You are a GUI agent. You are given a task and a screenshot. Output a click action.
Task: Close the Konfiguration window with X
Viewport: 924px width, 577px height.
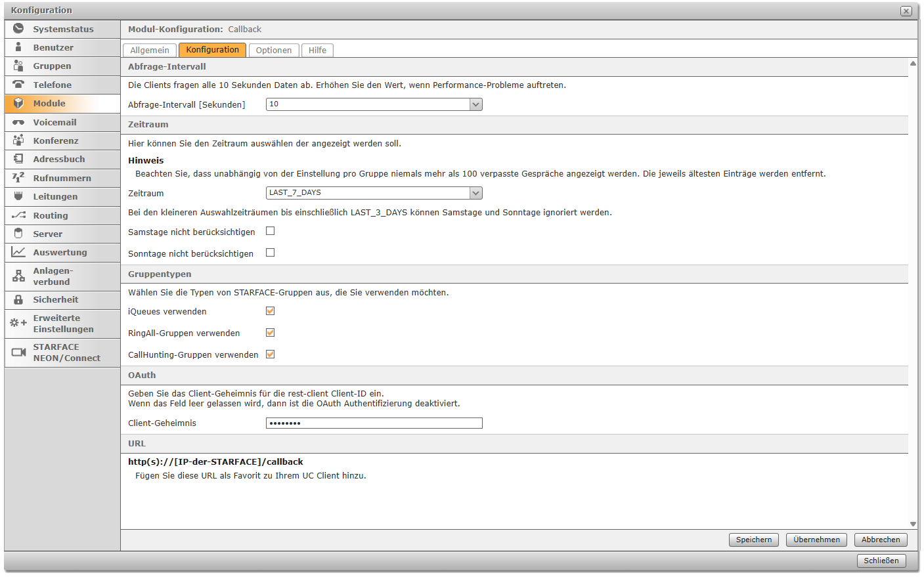[x=906, y=11]
